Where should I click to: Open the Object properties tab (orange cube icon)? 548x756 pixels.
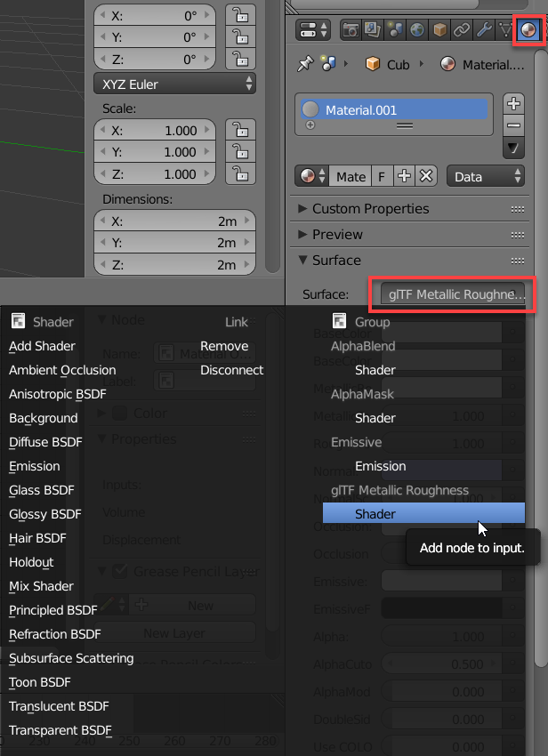[x=439, y=30]
